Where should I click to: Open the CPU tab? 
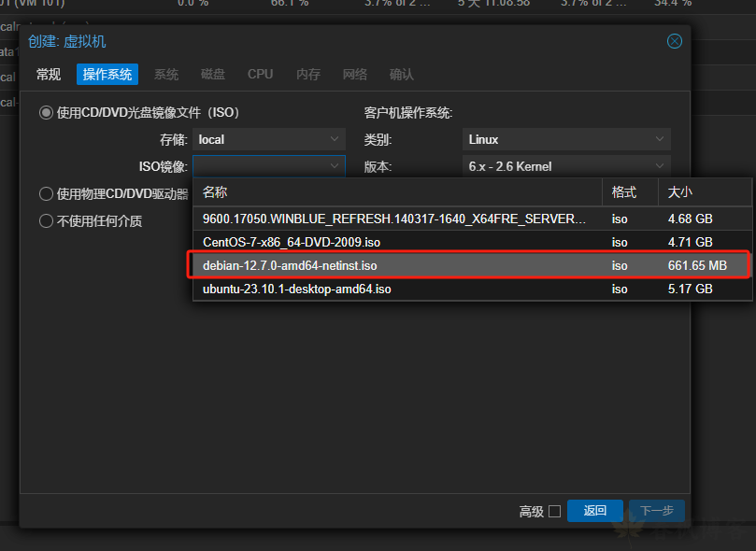click(260, 74)
